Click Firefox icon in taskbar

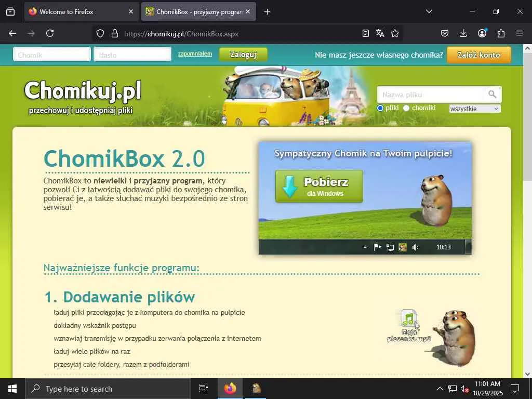[230, 389]
